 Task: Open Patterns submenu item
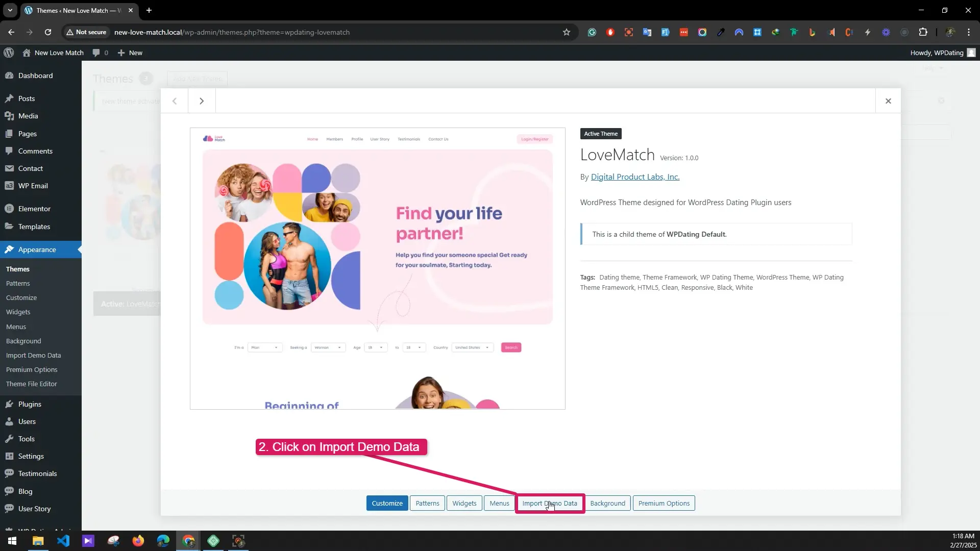pos(18,283)
